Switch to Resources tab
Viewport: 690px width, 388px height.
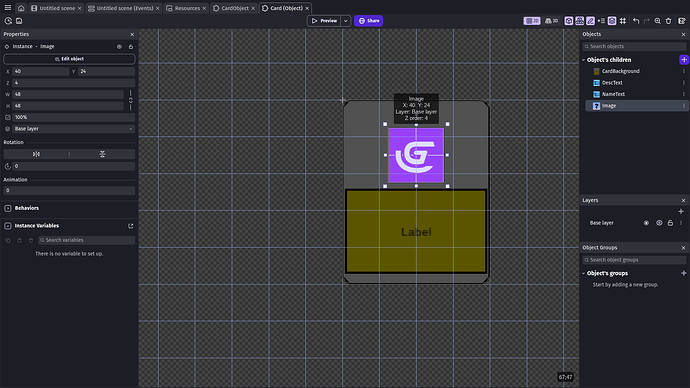pyautogui.click(x=187, y=8)
